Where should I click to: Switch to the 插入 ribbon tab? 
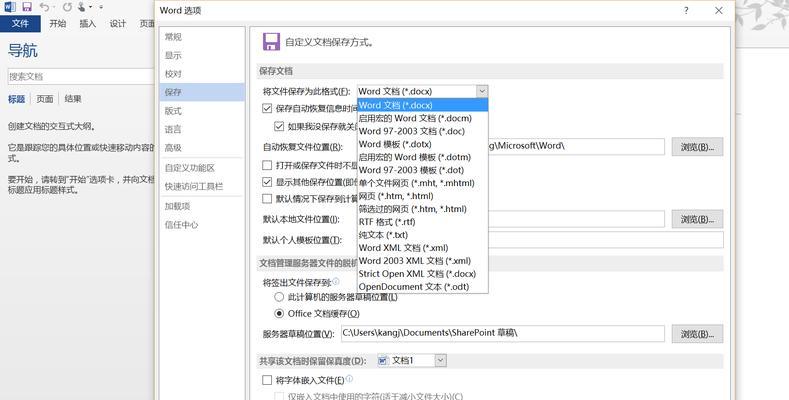[88, 24]
